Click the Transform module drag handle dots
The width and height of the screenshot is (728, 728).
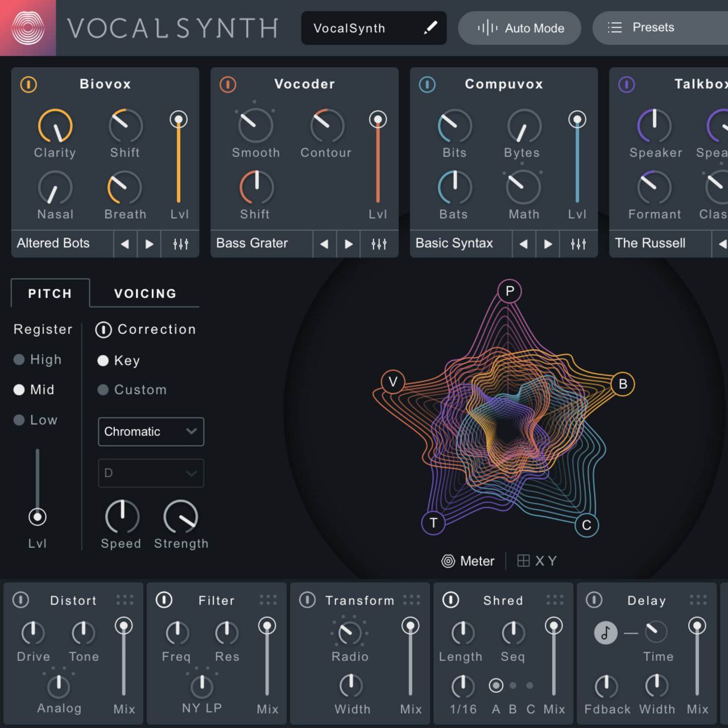tap(411, 600)
